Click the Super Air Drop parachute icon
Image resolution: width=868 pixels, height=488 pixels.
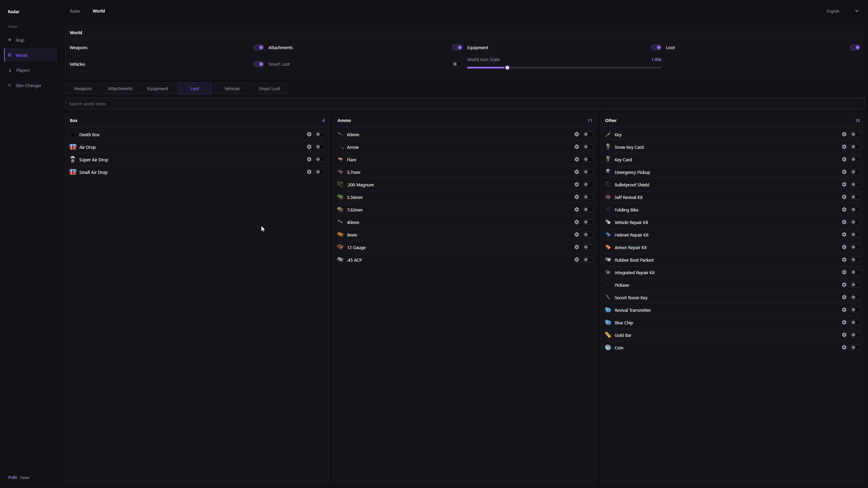73,159
